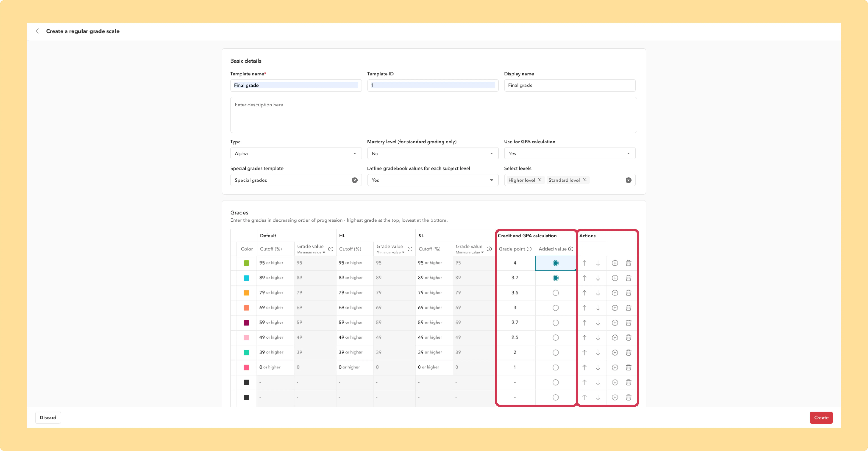Image resolution: width=868 pixels, height=451 pixels.
Task: Move the grade point 4 row up
Action: pos(584,263)
